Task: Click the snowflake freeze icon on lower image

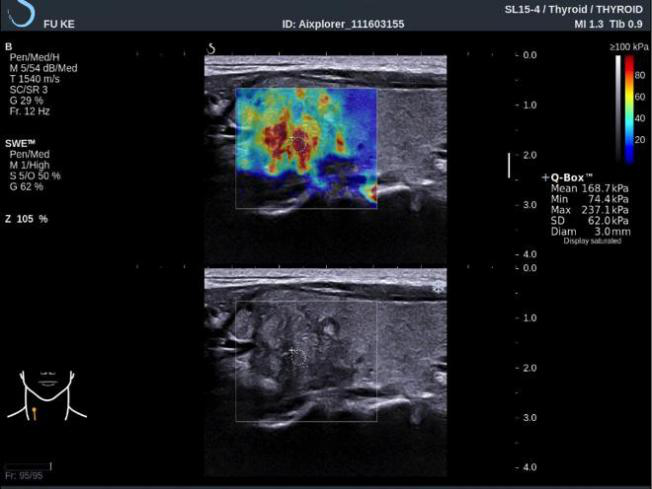Action: click(x=437, y=286)
